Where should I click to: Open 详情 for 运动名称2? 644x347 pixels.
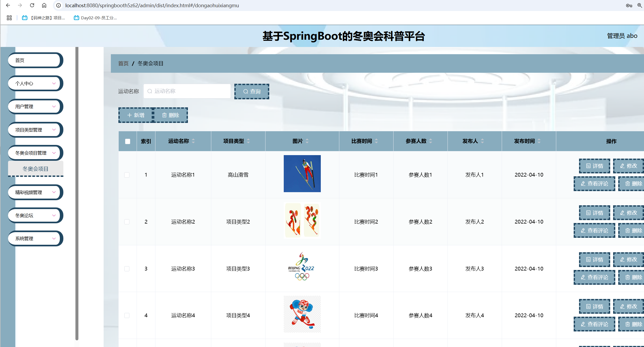[594, 213]
